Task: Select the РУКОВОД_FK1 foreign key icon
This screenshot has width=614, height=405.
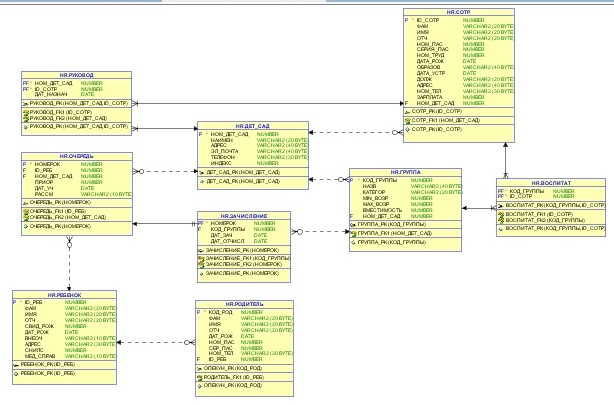Action: pos(26,112)
